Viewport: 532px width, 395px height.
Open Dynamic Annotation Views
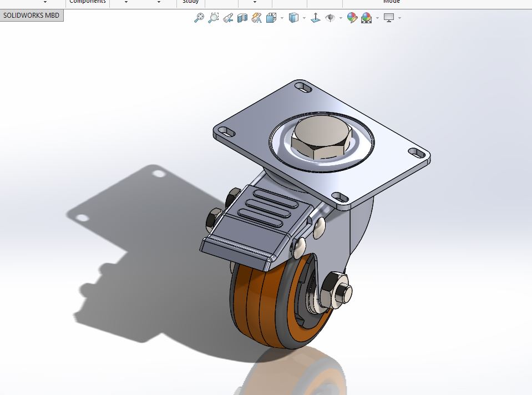(257, 18)
